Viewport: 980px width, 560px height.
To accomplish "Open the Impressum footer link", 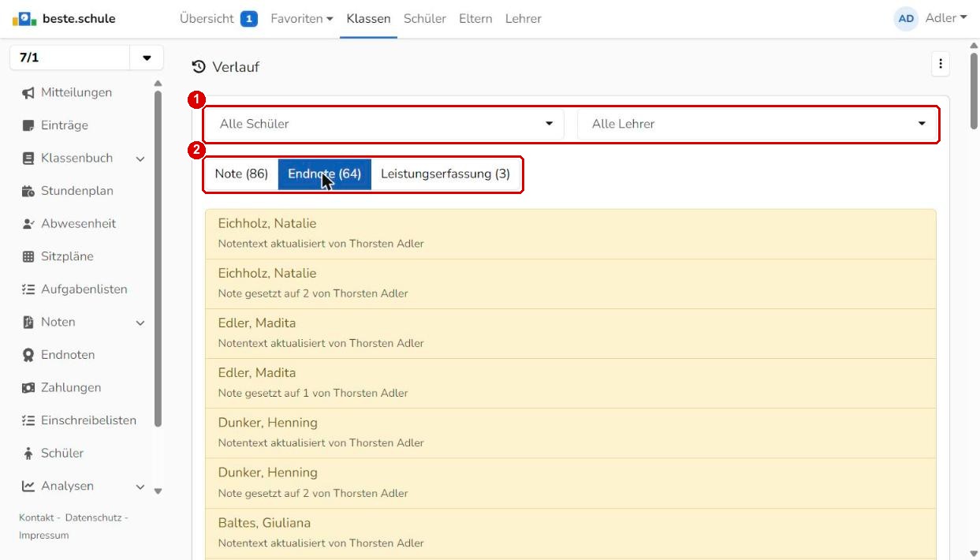I will 44,536.
